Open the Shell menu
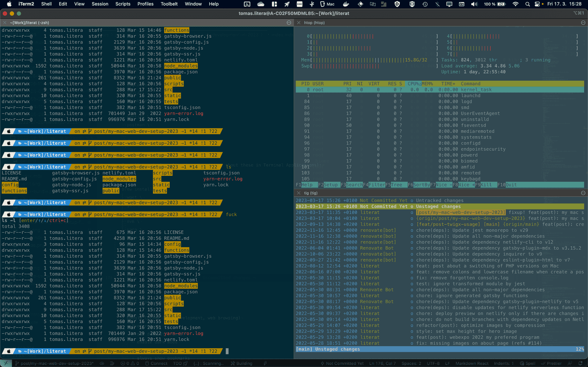The height and width of the screenshot is (367, 588). tap(46, 4)
